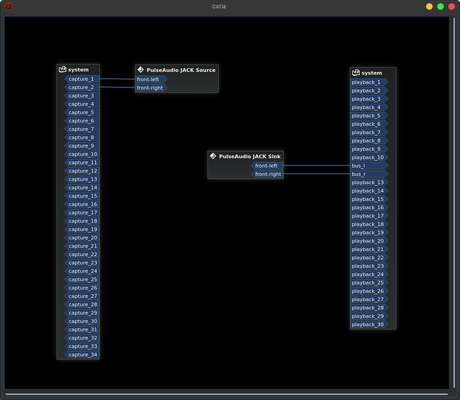Select the playback_21 port
Screen dimensions: 460x400
(x=369, y=249)
